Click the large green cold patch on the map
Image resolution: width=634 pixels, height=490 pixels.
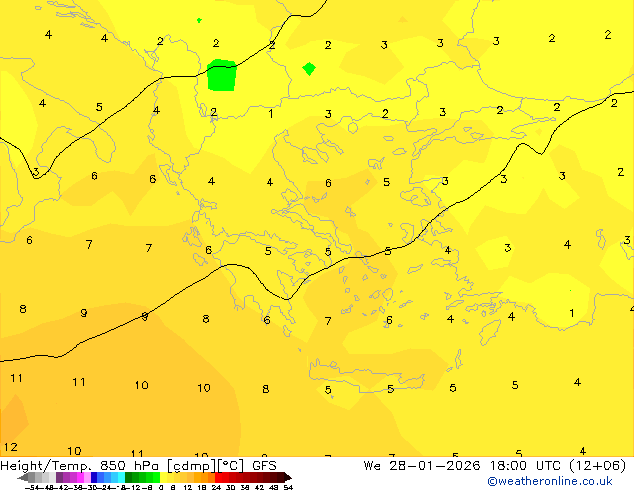tap(222, 75)
